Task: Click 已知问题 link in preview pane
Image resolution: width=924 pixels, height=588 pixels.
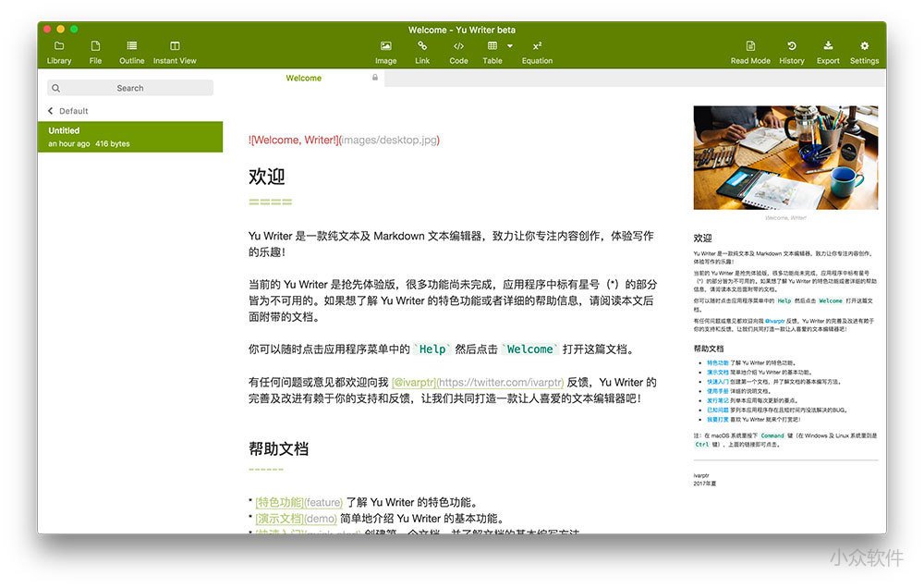Action: (717, 410)
